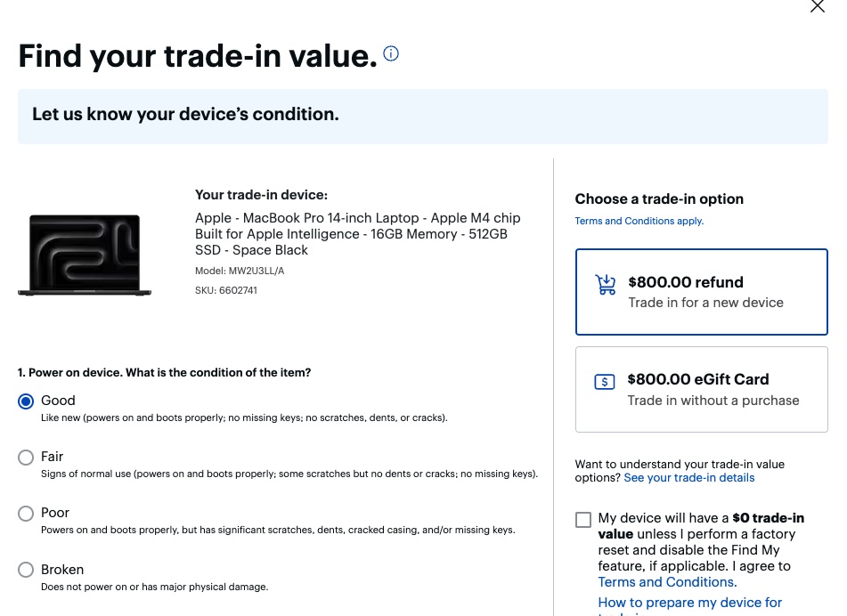Open the Terms and Conditions apply link
Screen dimensions: 847x616
tap(639, 221)
